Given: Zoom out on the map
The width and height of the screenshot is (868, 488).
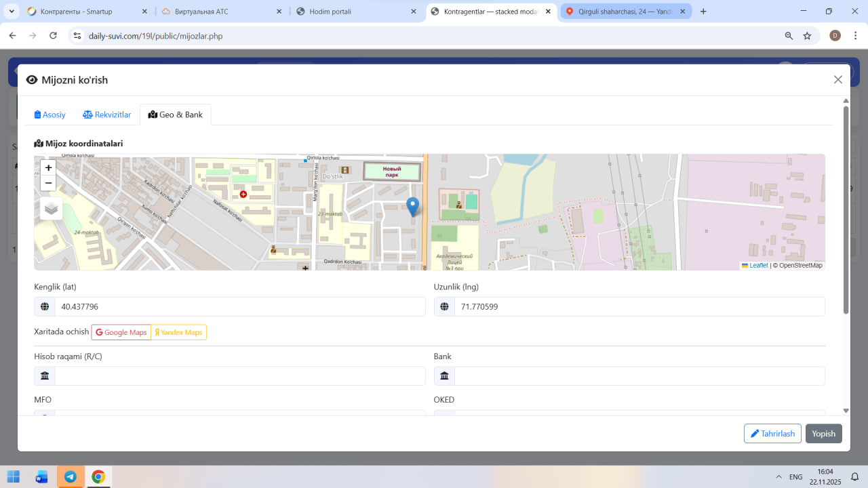Looking at the screenshot, I should point(48,183).
